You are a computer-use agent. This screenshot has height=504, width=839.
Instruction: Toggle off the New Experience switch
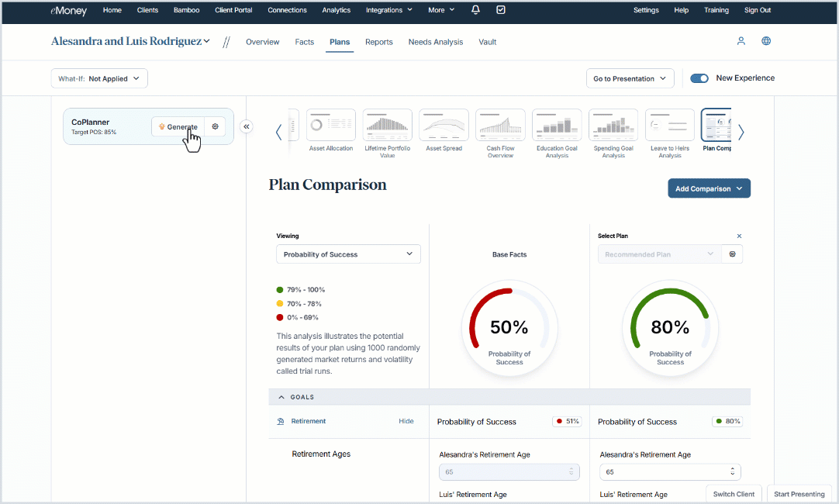click(699, 78)
